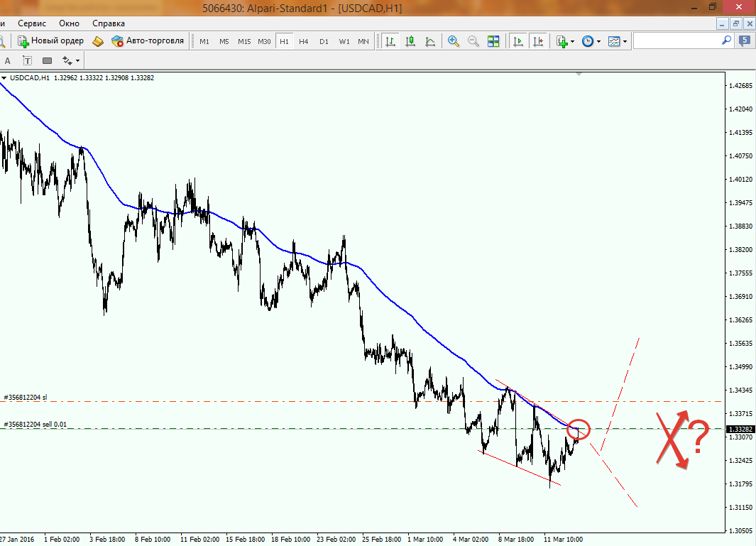Screen dimensions: 756x546
Task: Expand the periods dropdown arrow
Action: 598,42
